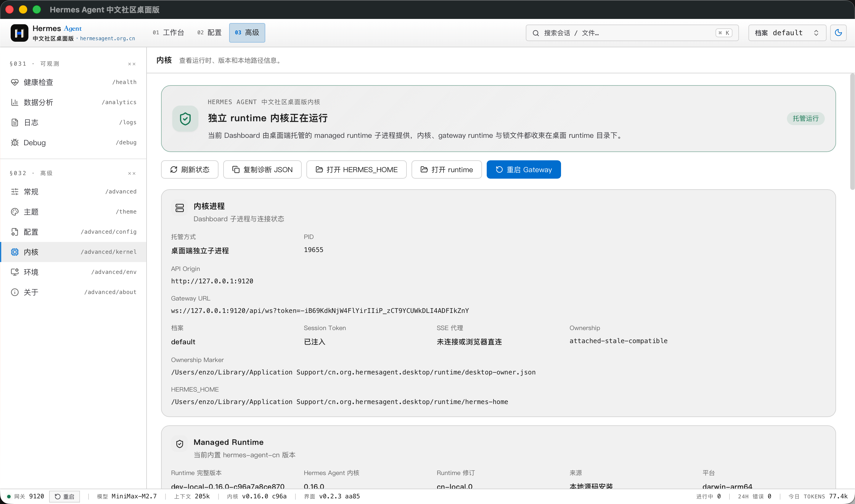855x504 pixels.
Task: Open the hermesagent.org.cn link
Action: click(107, 38)
